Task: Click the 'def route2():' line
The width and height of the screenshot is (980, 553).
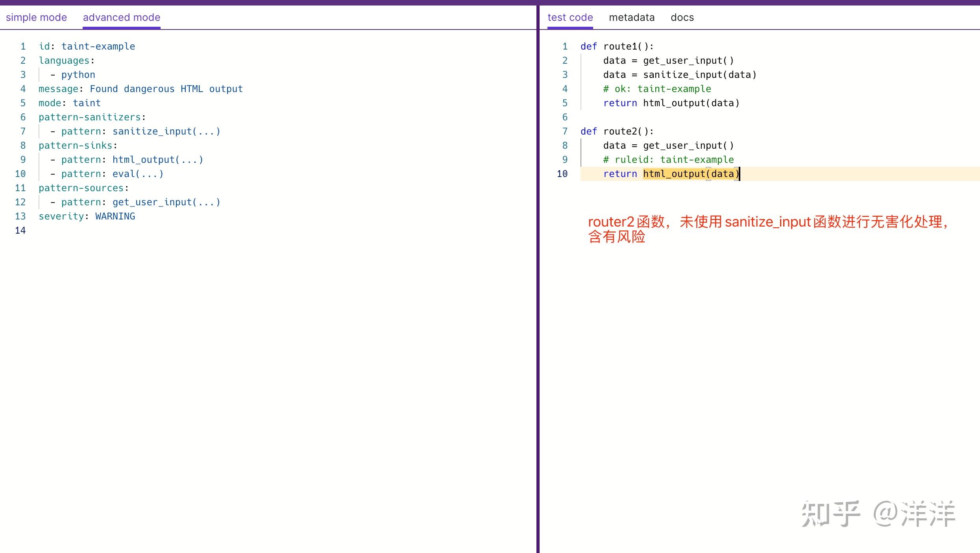Action: 617,131
